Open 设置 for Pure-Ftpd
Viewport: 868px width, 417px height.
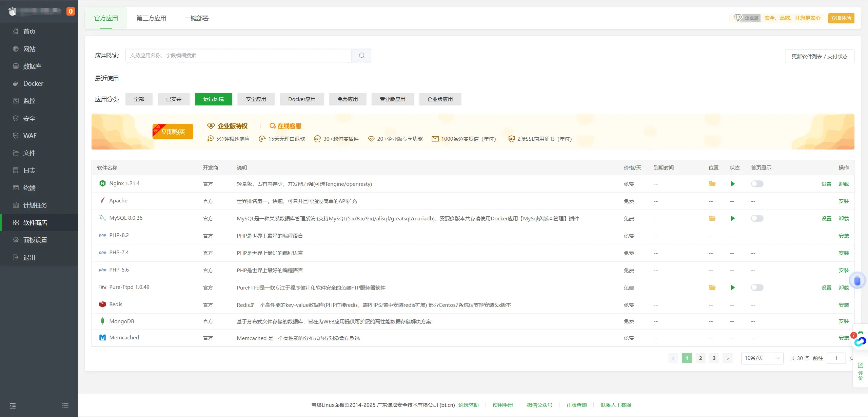(x=826, y=288)
